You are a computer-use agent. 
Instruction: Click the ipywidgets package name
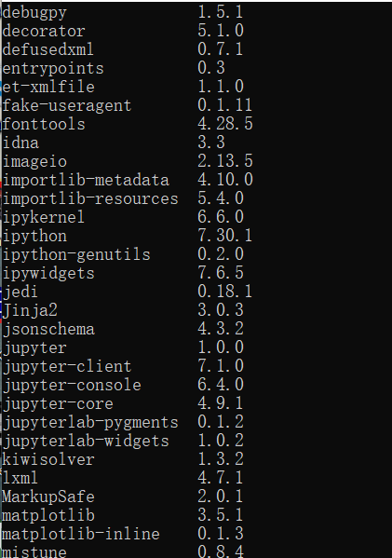pyautogui.click(x=48, y=273)
